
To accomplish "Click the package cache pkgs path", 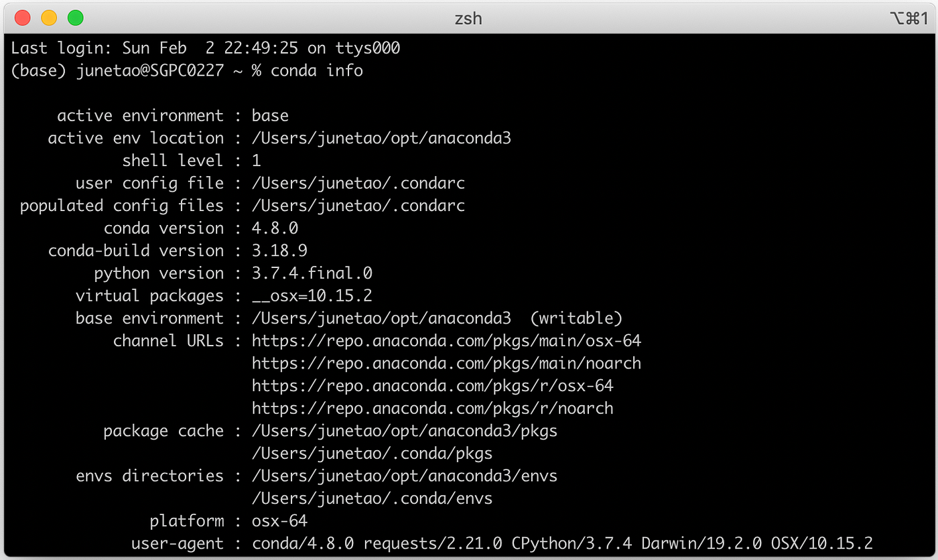I will [404, 431].
